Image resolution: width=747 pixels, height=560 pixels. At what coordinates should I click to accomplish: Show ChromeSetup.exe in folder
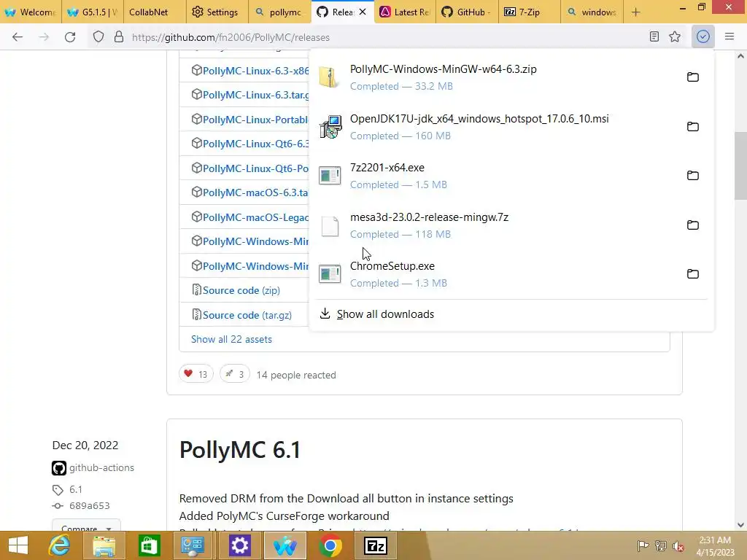(x=693, y=274)
